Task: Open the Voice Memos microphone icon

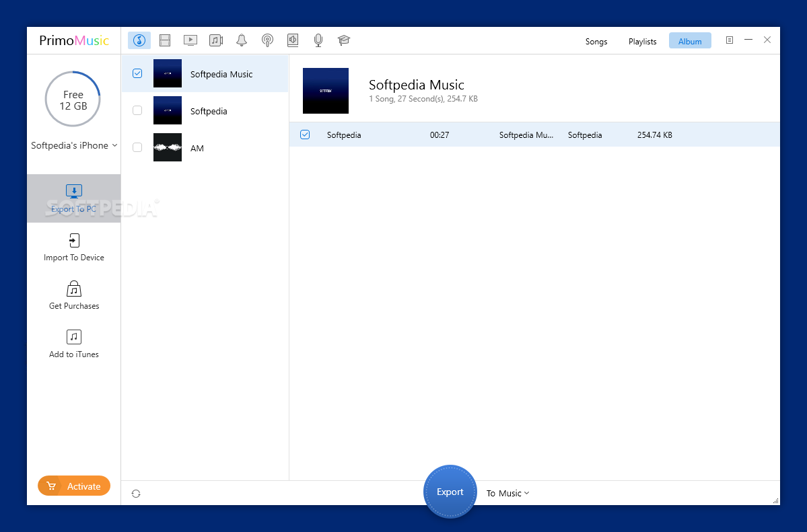Action: click(318, 40)
